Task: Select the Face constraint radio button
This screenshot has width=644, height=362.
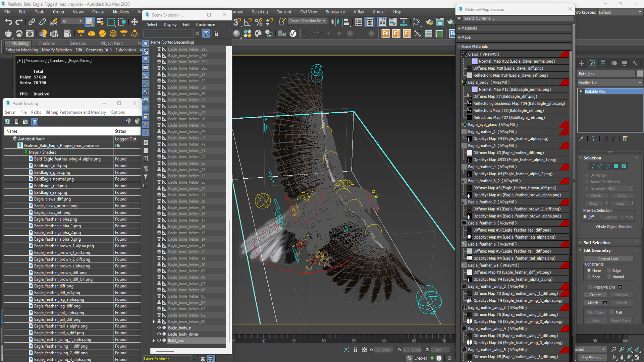Action: click(589, 277)
